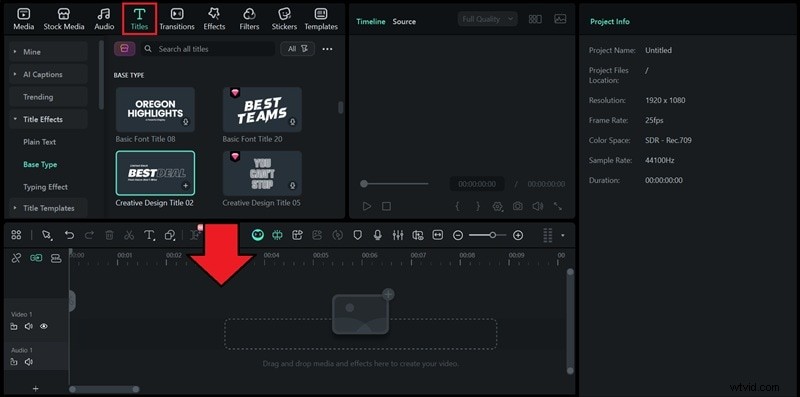Expand the Title Templates category
This screenshot has height=397, width=800.
[48, 208]
